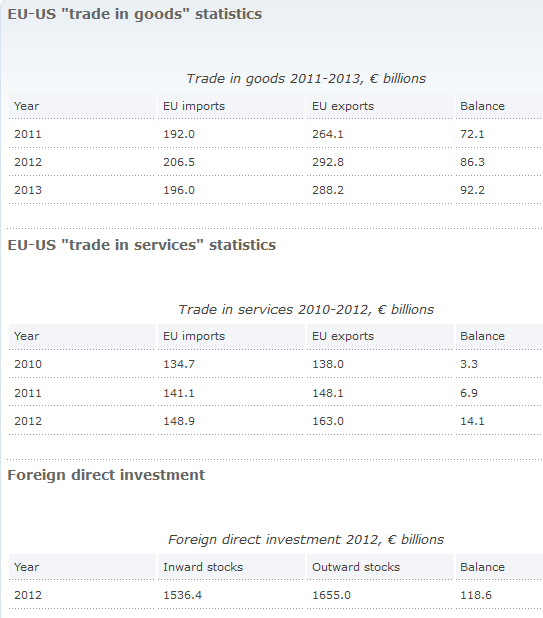The width and height of the screenshot is (543, 618).
Task: Click the goods table EU exports header
Action: (343, 106)
